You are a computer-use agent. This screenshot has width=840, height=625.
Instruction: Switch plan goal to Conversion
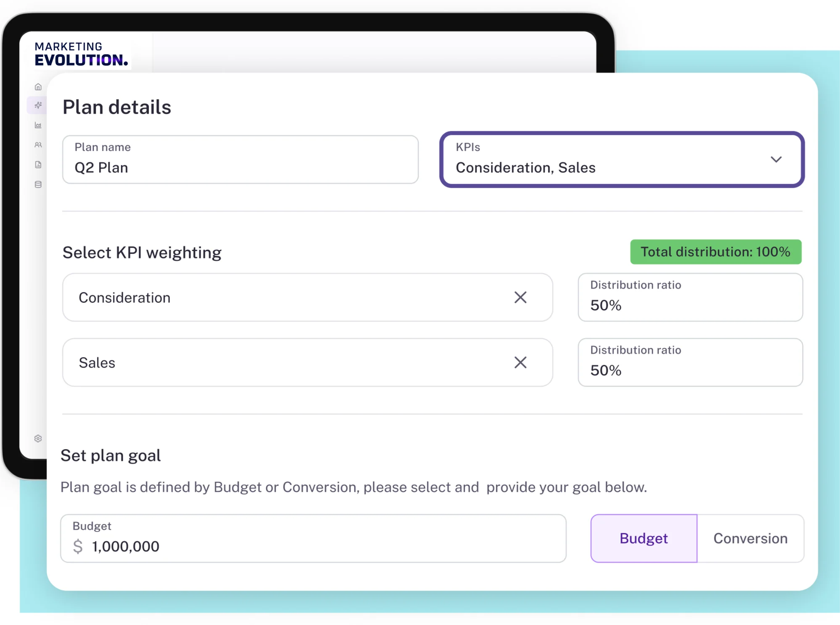pos(750,538)
